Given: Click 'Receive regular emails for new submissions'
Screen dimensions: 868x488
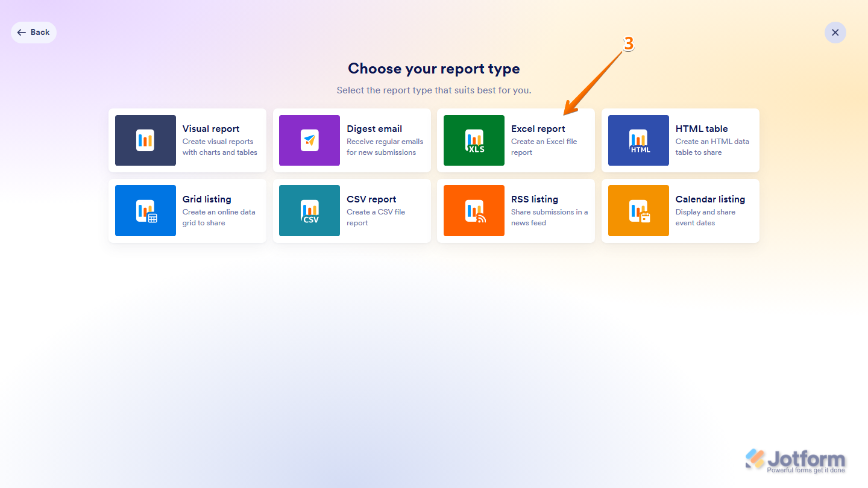Looking at the screenshot, I should point(385,147).
